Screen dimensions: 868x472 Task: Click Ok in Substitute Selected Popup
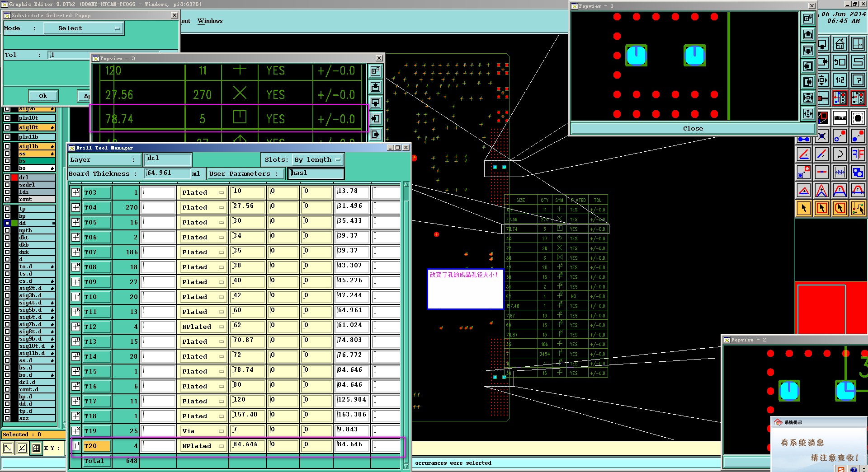pos(43,96)
